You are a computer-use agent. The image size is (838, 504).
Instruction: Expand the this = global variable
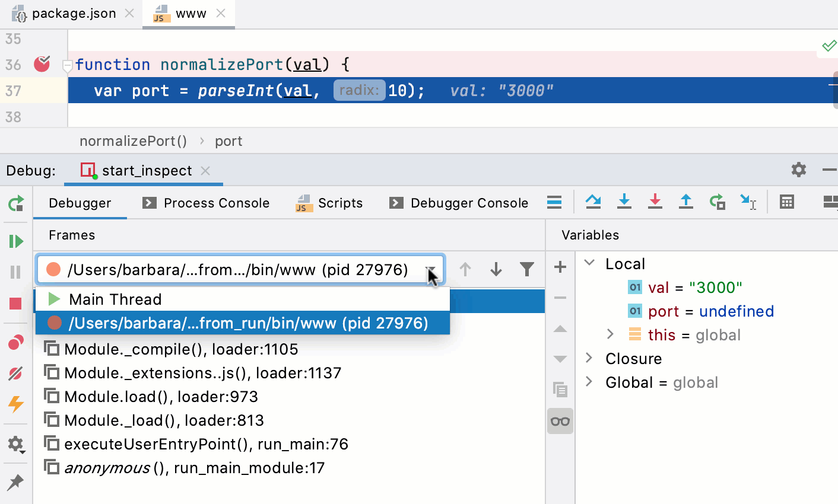point(611,334)
